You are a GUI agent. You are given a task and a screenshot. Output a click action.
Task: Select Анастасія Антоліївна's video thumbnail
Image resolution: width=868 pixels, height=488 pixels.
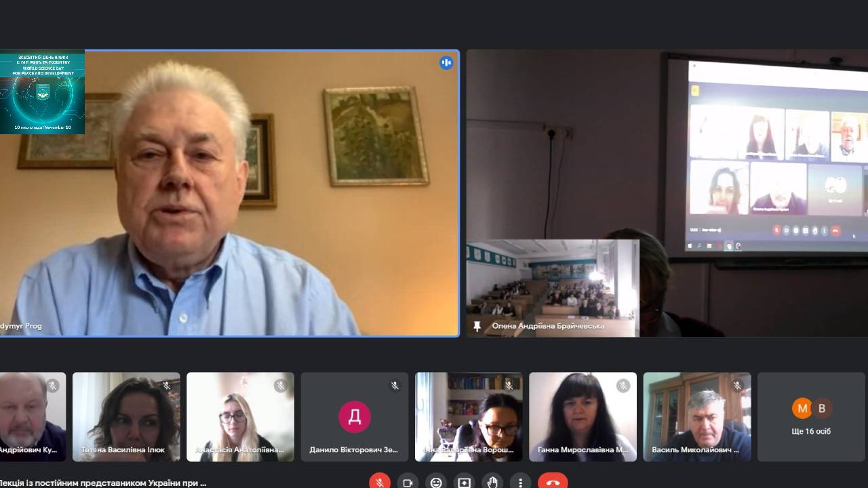click(240, 413)
